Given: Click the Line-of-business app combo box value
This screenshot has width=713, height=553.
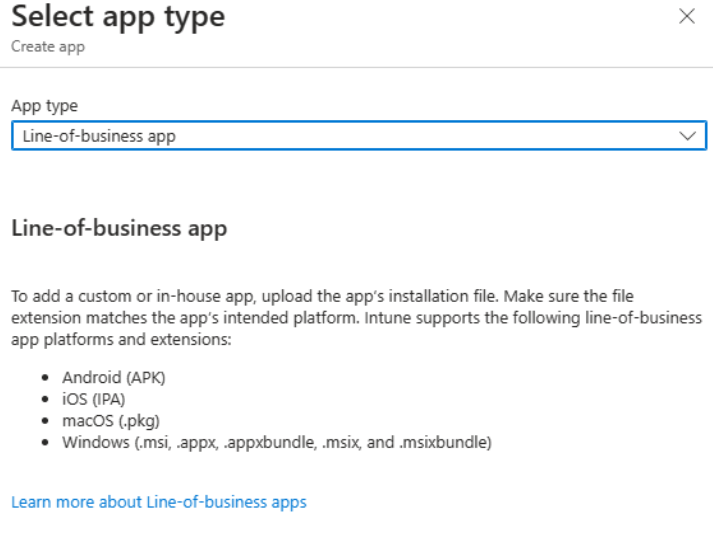Looking at the screenshot, I should tap(98, 137).
